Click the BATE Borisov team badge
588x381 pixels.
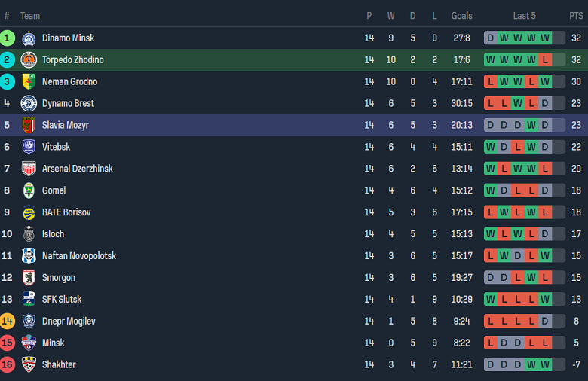point(29,213)
